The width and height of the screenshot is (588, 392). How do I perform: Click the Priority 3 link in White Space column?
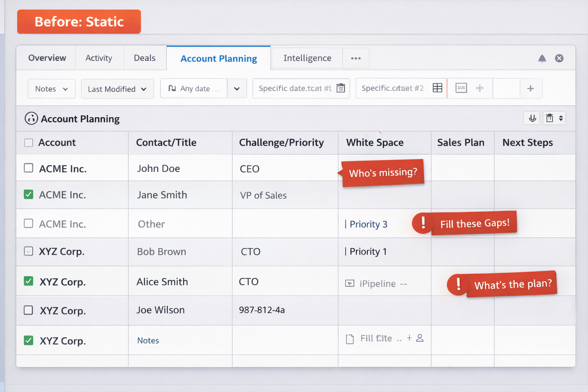368,224
